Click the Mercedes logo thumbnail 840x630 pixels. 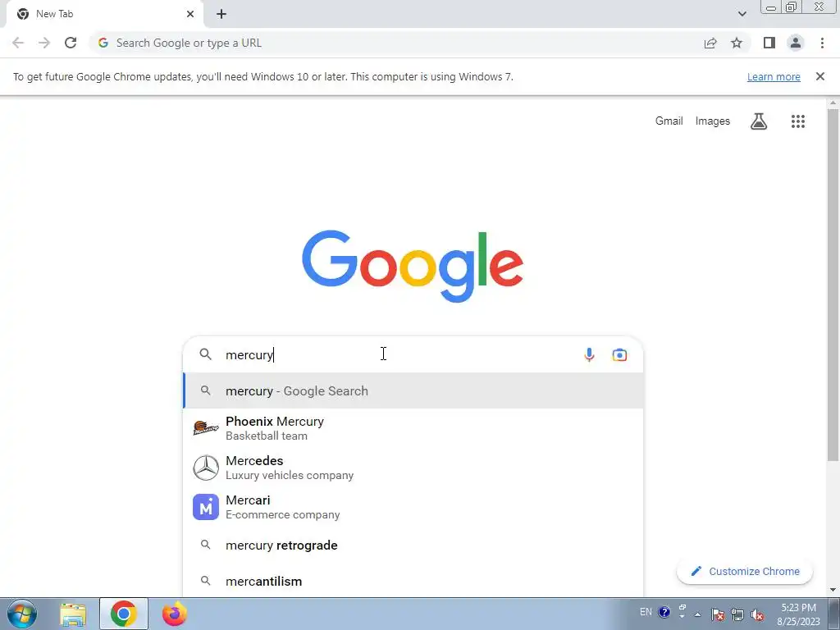[206, 468]
